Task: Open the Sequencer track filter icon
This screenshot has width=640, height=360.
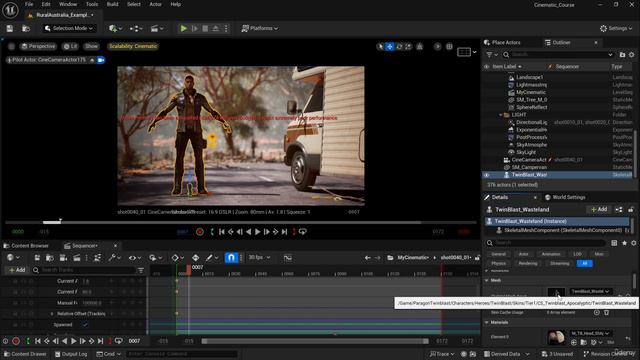Action: pos(141,270)
